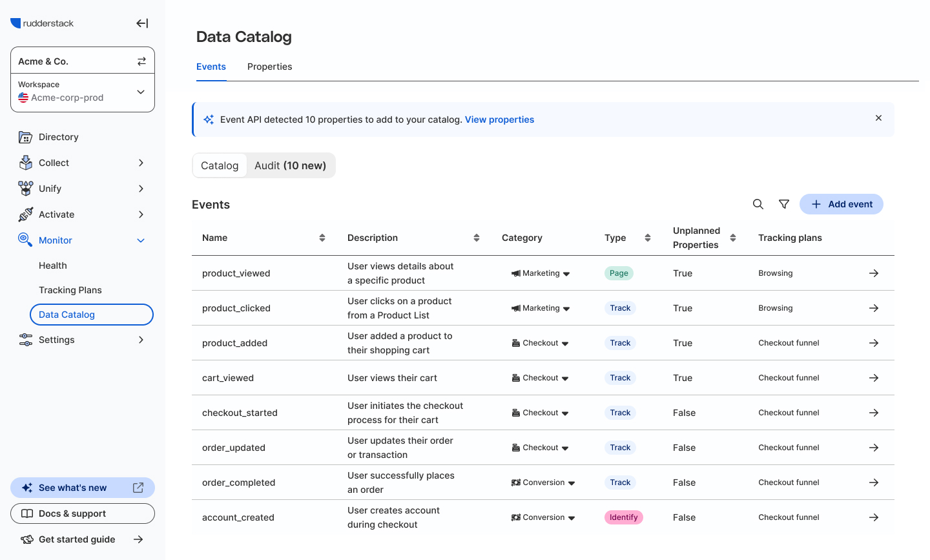Toggle sorting on the Name column

click(x=322, y=238)
